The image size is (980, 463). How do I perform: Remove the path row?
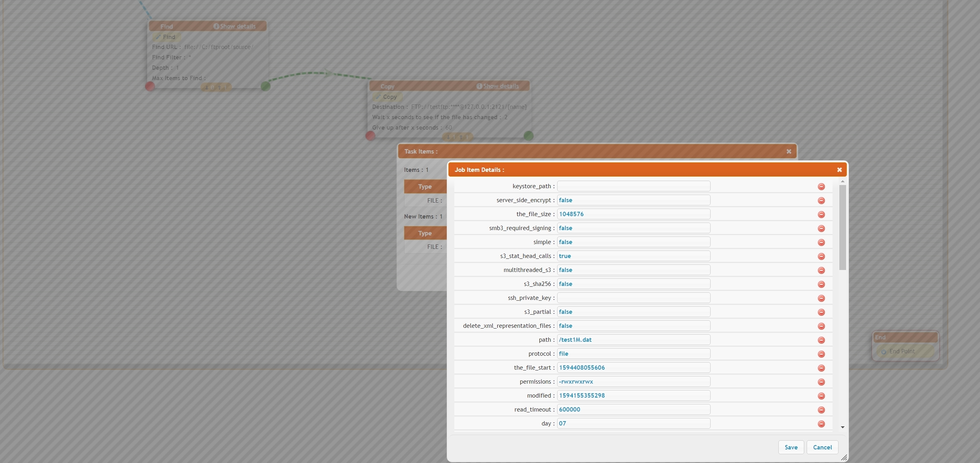(x=821, y=340)
